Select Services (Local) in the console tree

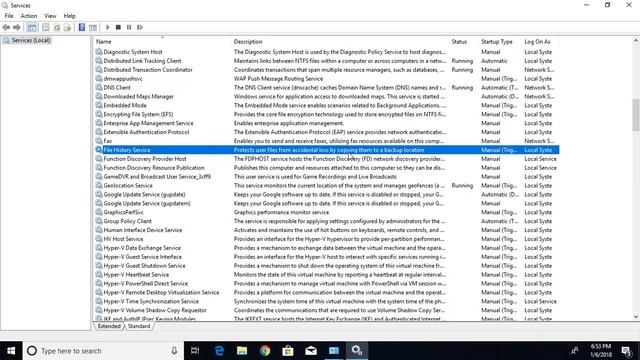31,40
